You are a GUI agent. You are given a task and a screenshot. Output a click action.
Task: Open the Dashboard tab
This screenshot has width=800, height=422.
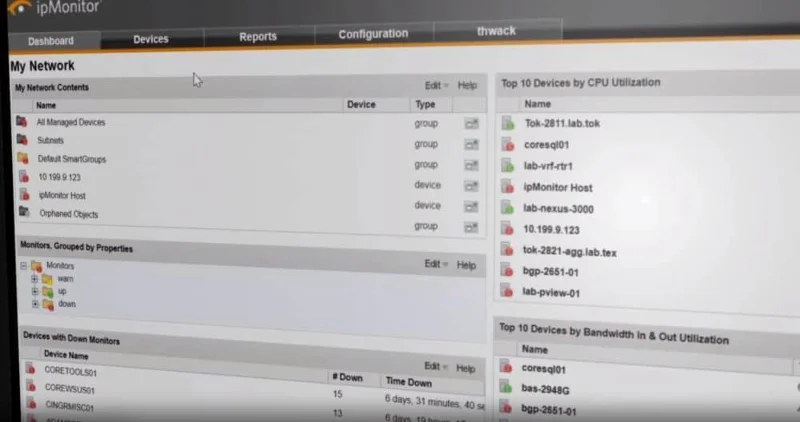click(51, 41)
